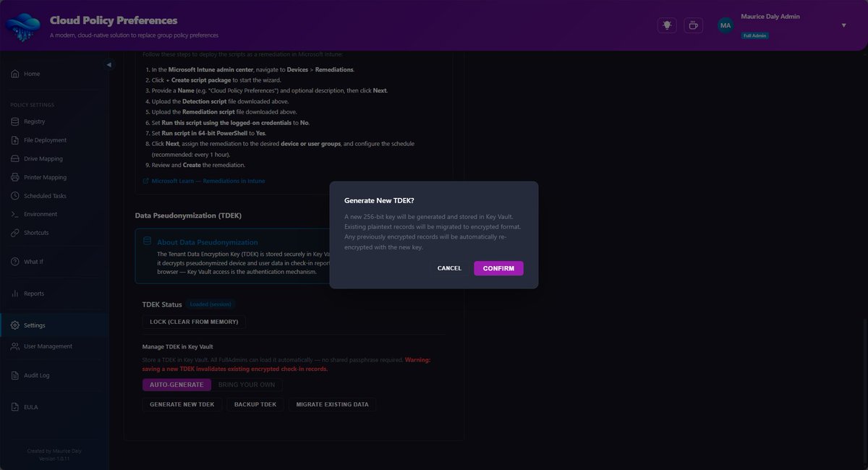Click the coffee cup icon in header
This screenshot has width=868, height=470.
click(x=693, y=25)
